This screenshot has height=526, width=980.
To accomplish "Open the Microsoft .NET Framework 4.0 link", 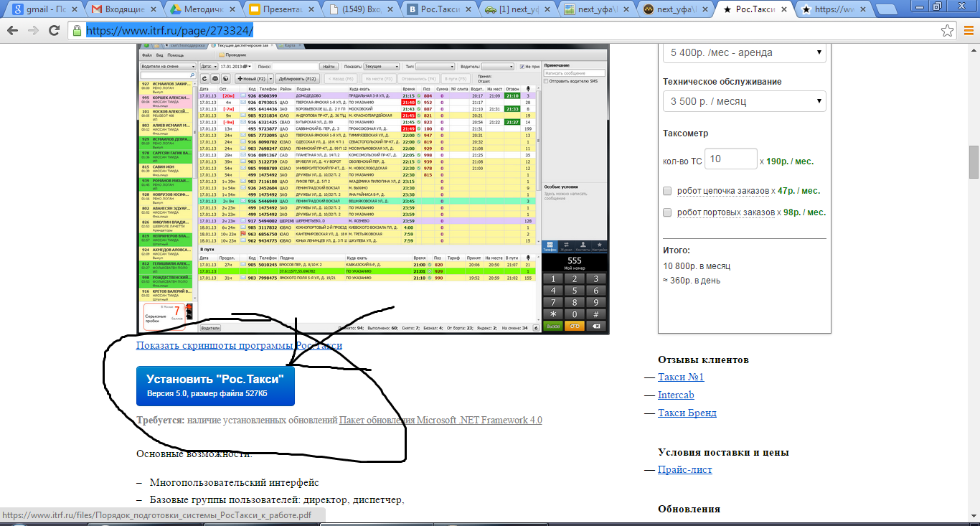I will pyautogui.click(x=440, y=420).
